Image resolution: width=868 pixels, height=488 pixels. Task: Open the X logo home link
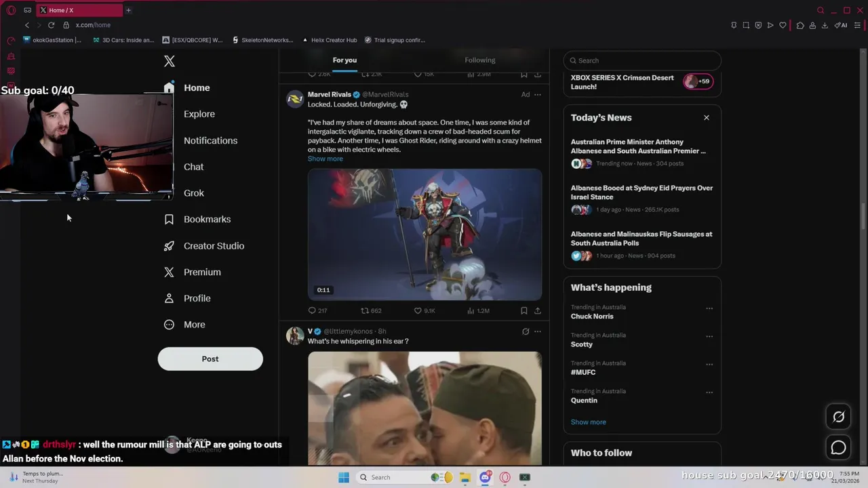(x=170, y=61)
